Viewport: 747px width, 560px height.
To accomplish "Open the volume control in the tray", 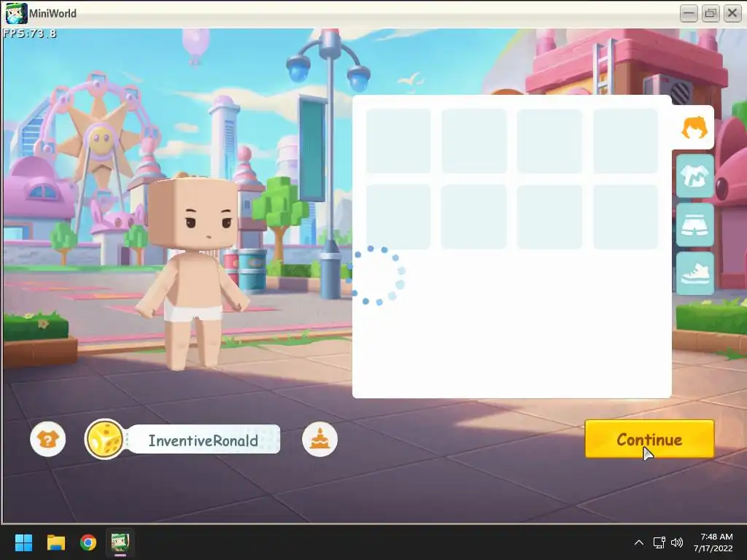I will click(x=676, y=542).
